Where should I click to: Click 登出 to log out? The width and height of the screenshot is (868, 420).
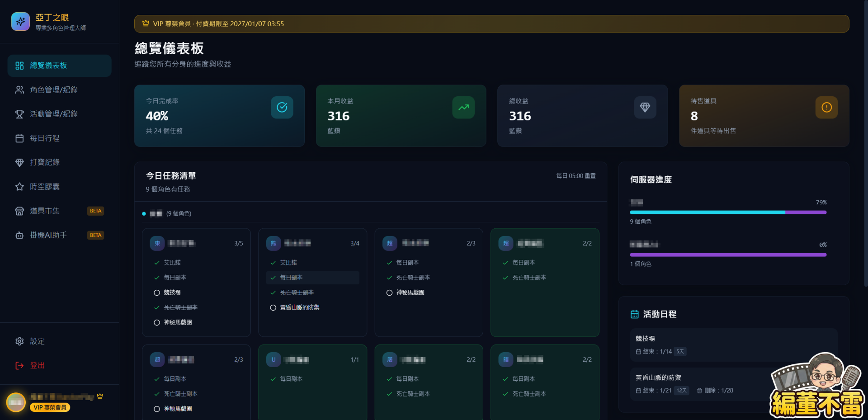pos(60,365)
